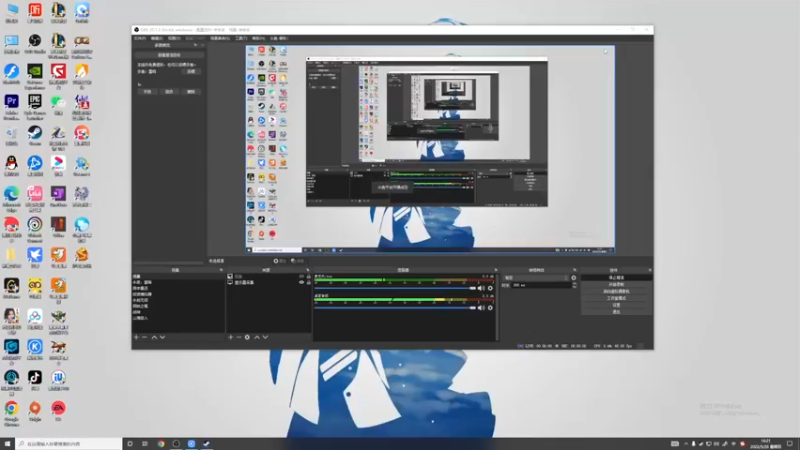Open the Windows Start menu
800x450 pixels.
[7, 444]
